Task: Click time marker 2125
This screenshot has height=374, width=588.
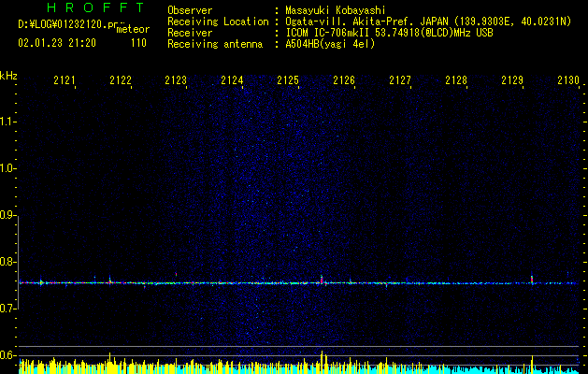Action: pos(288,80)
